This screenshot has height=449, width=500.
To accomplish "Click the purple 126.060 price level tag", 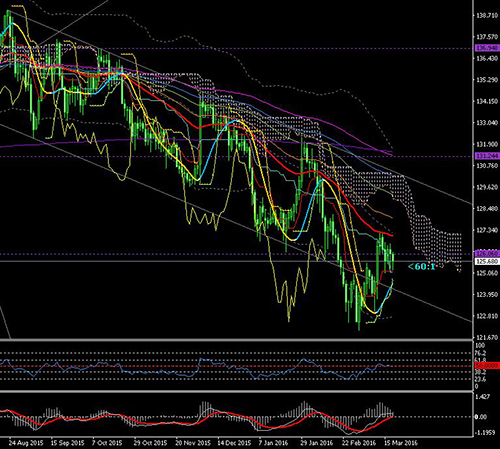I will tap(487, 253).
